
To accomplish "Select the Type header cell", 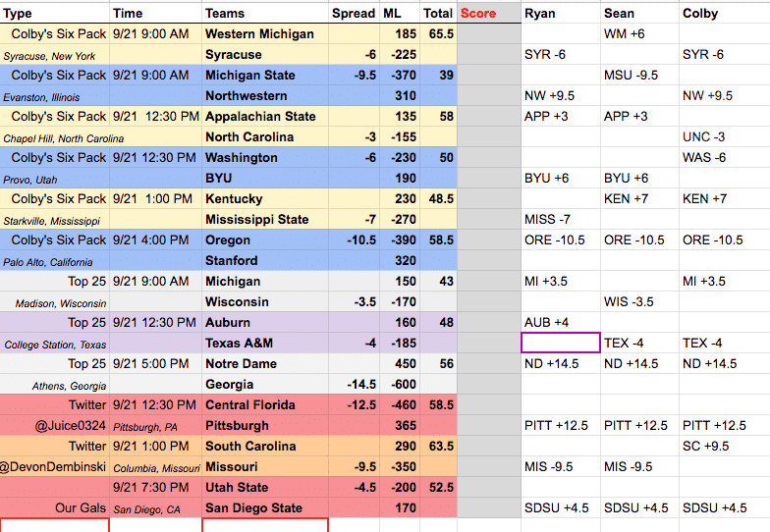I will click(55, 14).
